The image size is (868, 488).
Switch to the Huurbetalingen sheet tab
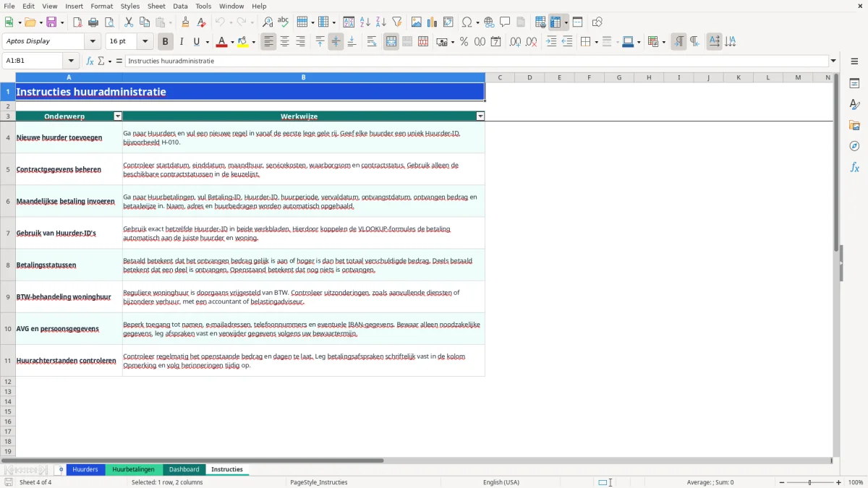pos(134,469)
